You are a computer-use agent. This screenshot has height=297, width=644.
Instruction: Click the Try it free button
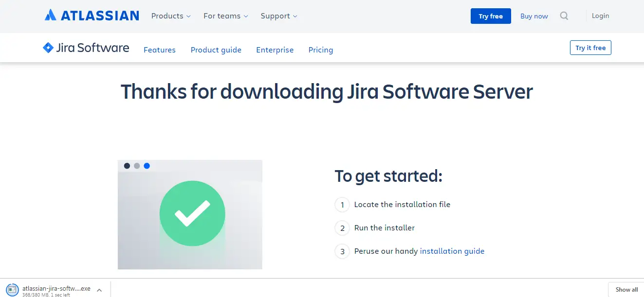coord(590,47)
